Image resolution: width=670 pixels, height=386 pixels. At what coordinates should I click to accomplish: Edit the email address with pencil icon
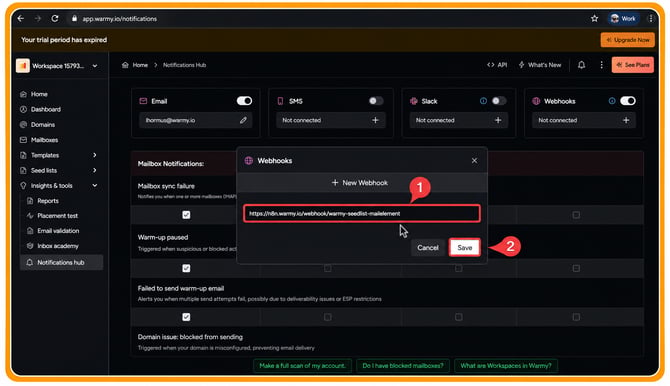[243, 121]
